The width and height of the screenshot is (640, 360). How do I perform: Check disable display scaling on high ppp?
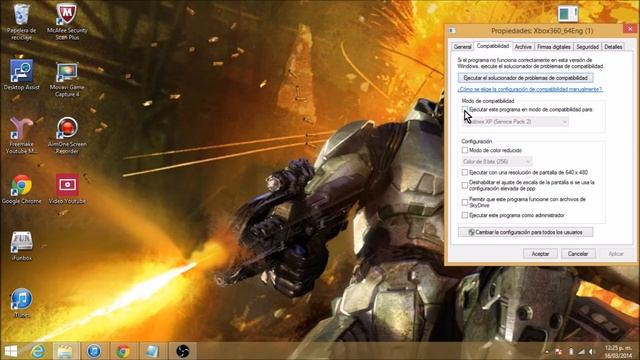pos(464,186)
